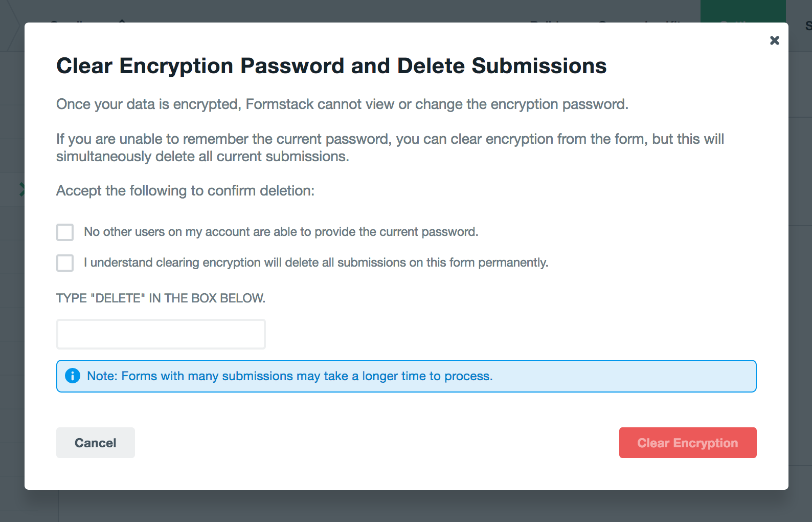Click the blue info icon in the note
This screenshot has height=522, width=812.
click(73, 376)
